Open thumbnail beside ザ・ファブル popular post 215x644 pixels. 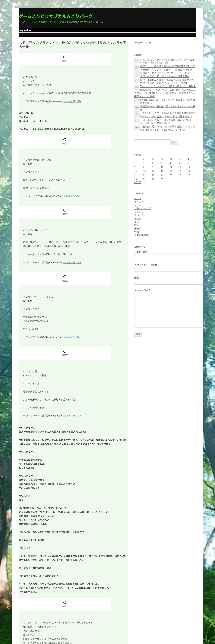137,87
